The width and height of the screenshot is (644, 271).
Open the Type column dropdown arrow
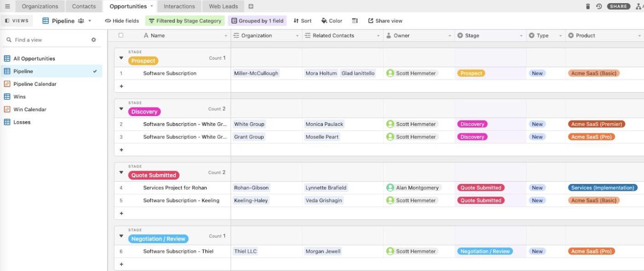click(x=560, y=36)
